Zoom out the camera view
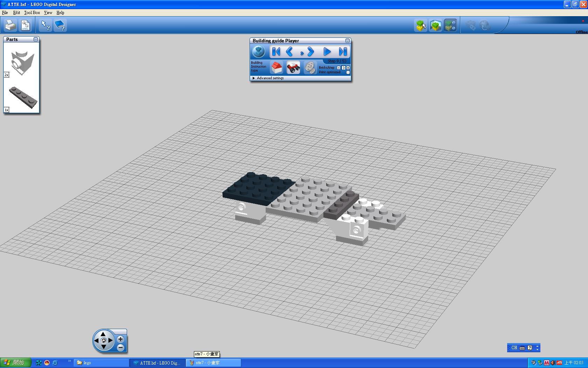 (x=120, y=348)
